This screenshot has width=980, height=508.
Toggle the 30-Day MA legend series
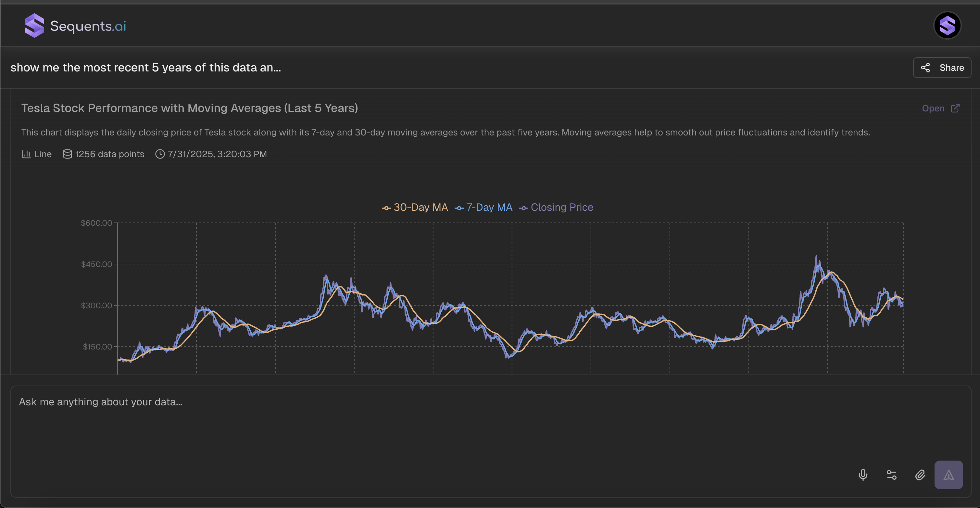click(x=415, y=207)
